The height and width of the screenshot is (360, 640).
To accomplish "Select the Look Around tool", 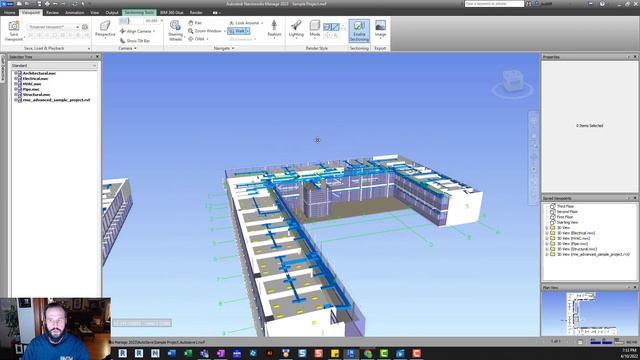I will pyautogui.click(x=245, y=23).
